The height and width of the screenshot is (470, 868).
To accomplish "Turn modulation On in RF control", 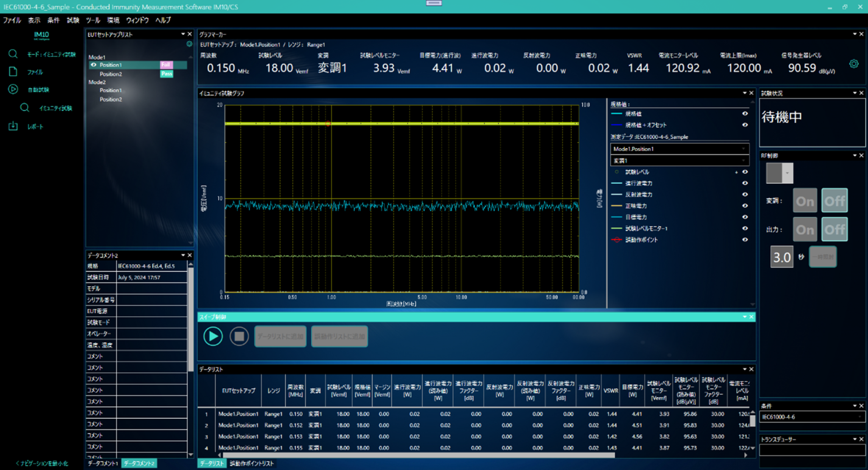I will 804,201.
